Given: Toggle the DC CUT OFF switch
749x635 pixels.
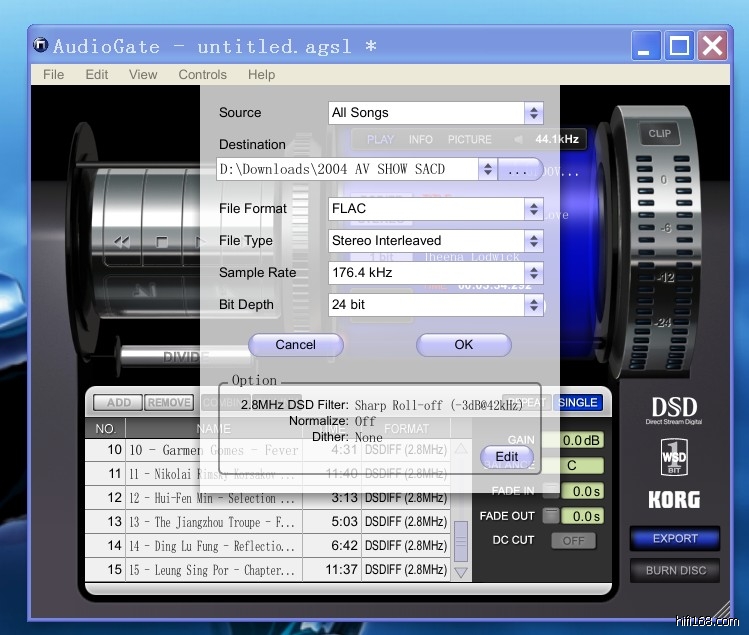Looking at the screenshot, I should 572,540.
